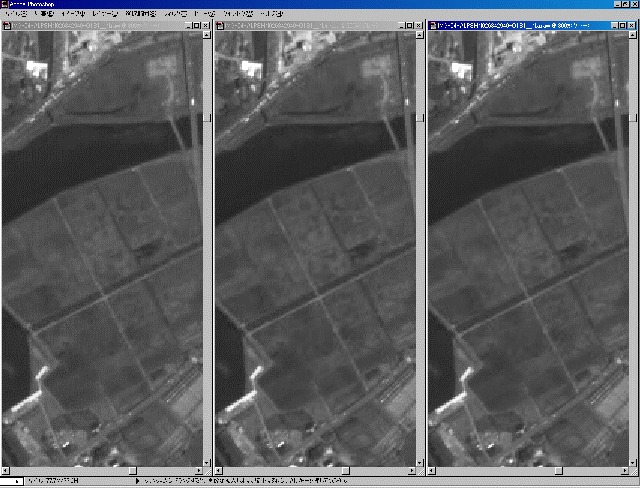The height and width of the screenshot is (488, 640).
Task: Open the Select menu, fifth in menu bar
Action: [x=140, y=14]
